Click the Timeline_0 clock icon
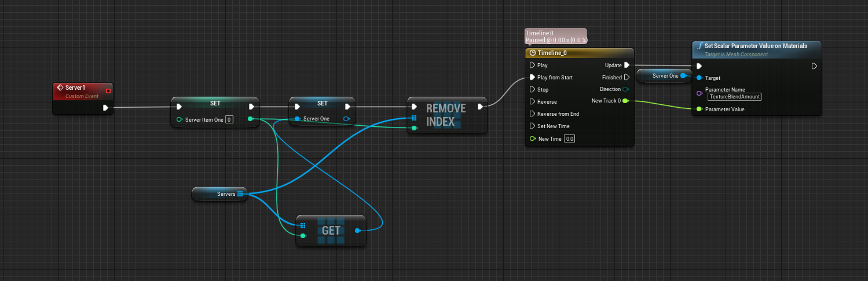 tap(533, 53)
